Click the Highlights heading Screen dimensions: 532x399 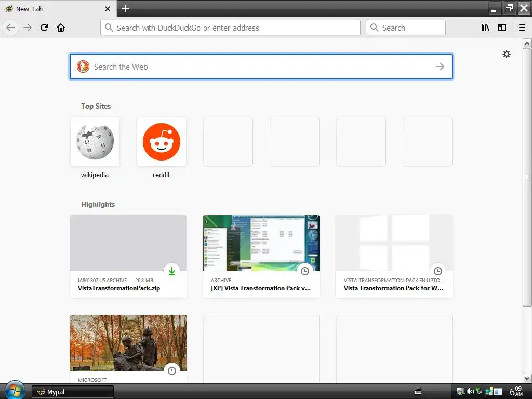(98, 204)
